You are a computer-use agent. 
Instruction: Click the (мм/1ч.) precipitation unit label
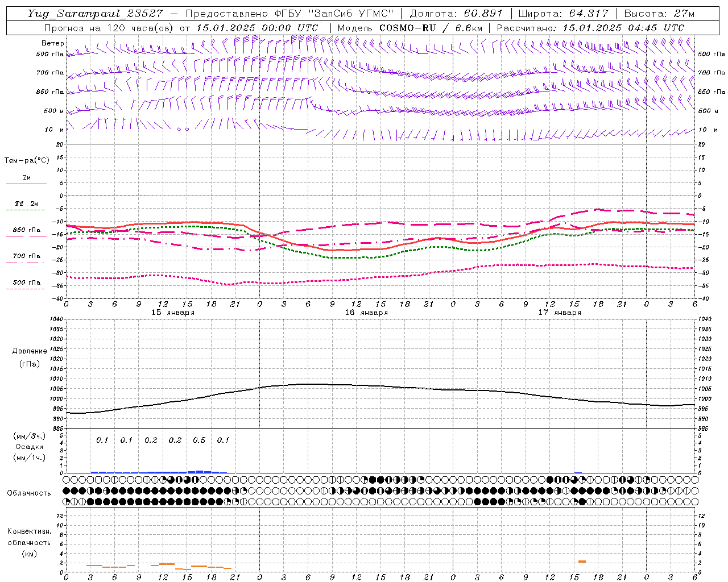[30, 458]
